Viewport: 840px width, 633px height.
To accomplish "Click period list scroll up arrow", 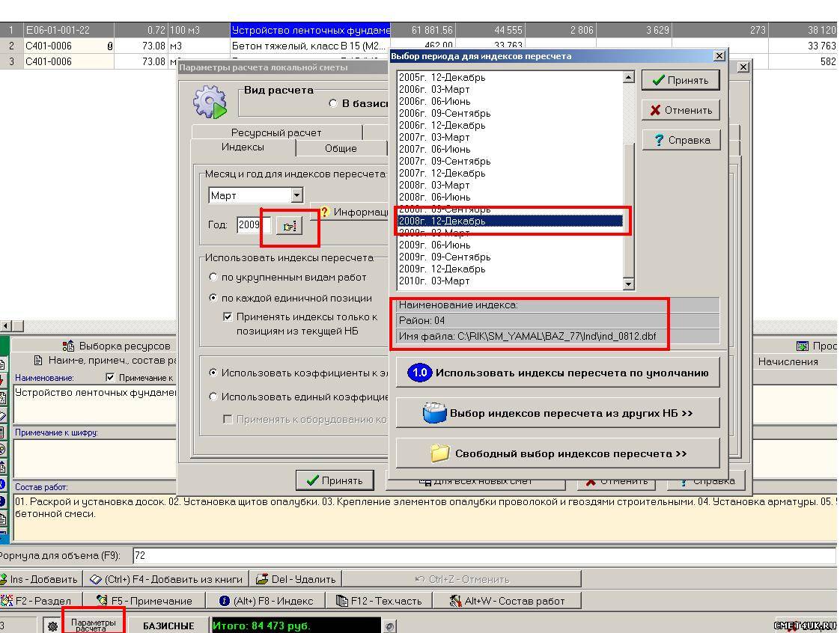I will [629, 77].
